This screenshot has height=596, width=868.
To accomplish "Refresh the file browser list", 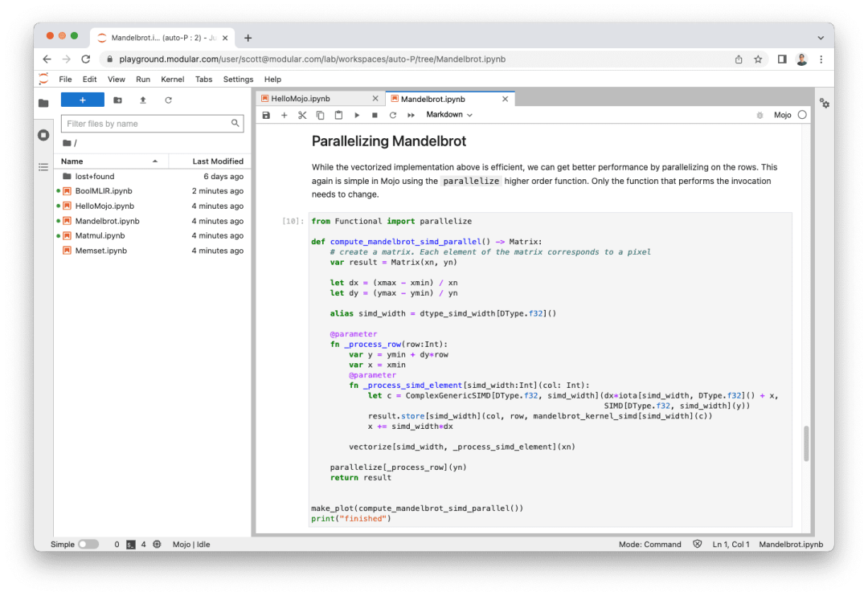I will 168,100.
